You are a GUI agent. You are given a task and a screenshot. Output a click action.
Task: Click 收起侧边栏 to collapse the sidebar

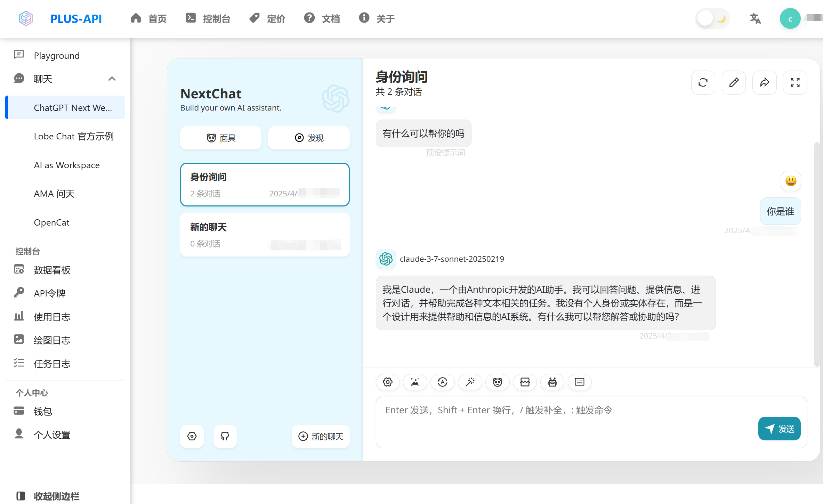coord(48,496)
